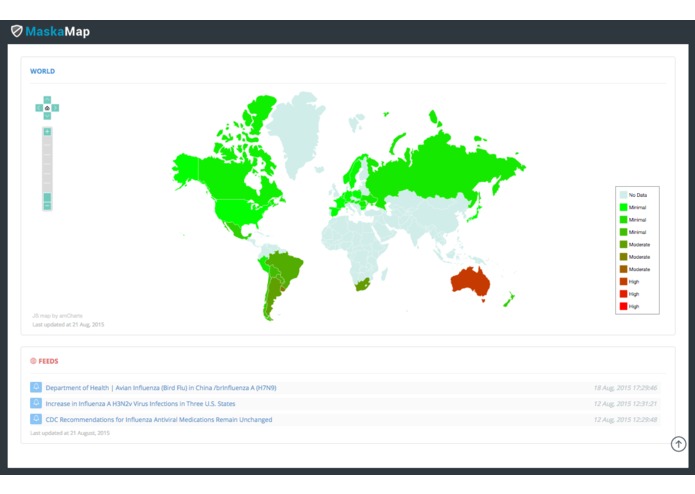The height and width of the screenshot is (494, 695).
Task: Zoom in with the plus button
Action: (x=47, y=132)
